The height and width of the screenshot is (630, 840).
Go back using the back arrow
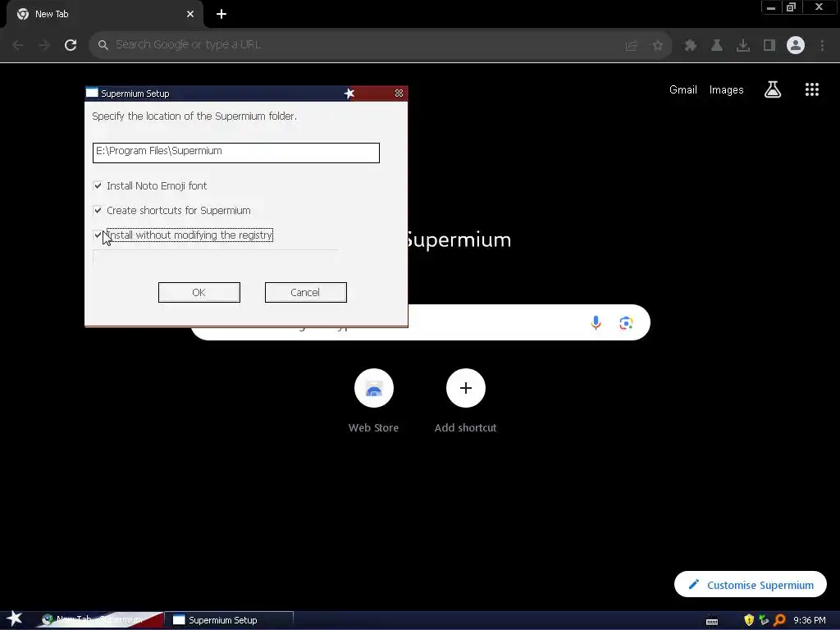pos(18,45)
